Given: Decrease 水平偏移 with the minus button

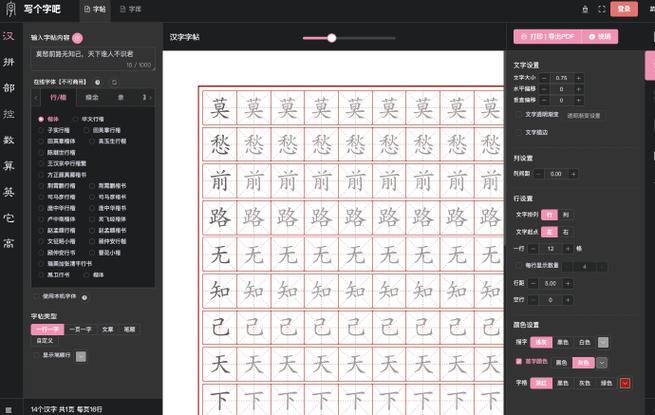Looking at the screenshot, I should 544,89.
